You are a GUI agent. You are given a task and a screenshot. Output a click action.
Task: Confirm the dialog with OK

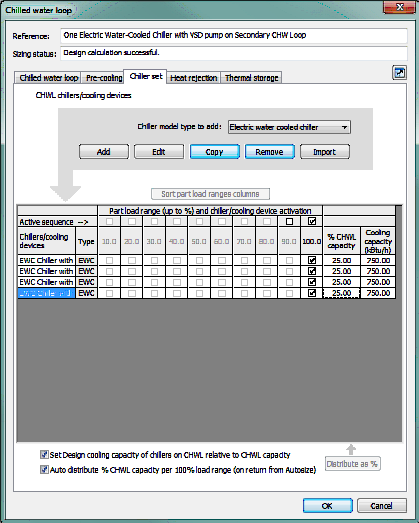(x=327, y=506)
